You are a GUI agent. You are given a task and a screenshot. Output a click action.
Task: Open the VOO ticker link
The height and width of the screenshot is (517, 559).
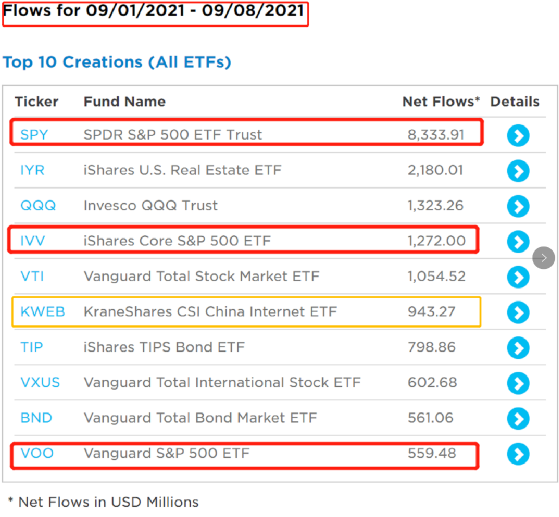click(37, 453)
